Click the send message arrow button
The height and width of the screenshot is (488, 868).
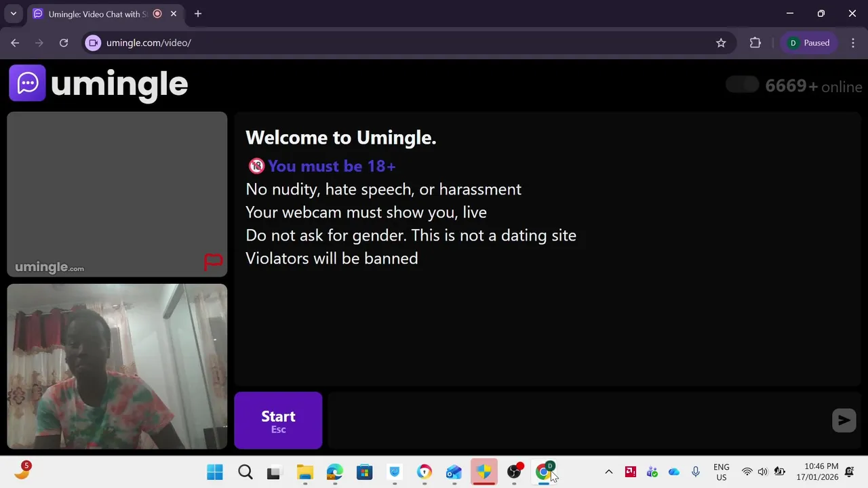(844, 420)
